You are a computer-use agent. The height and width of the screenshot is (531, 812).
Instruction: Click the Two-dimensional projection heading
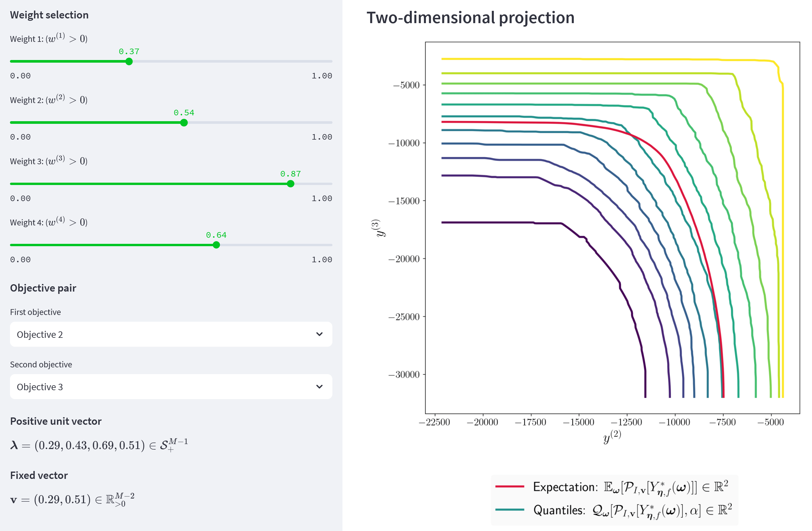point(470,18)
